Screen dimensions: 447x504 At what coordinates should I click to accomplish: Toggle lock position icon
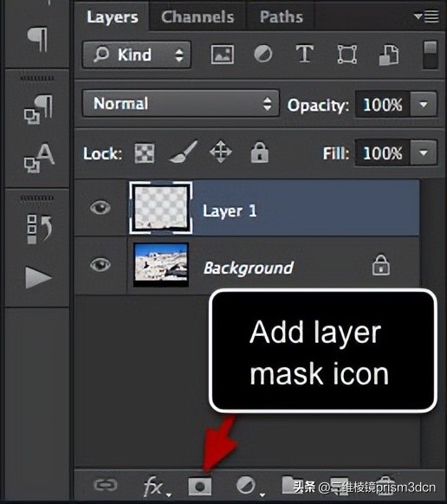point(221,152)
